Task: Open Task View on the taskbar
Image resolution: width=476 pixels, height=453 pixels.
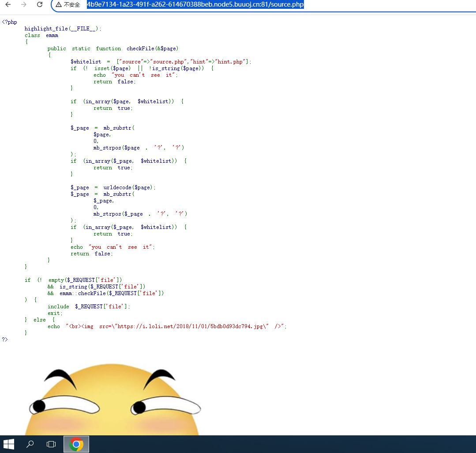Action: coord(51,444)
